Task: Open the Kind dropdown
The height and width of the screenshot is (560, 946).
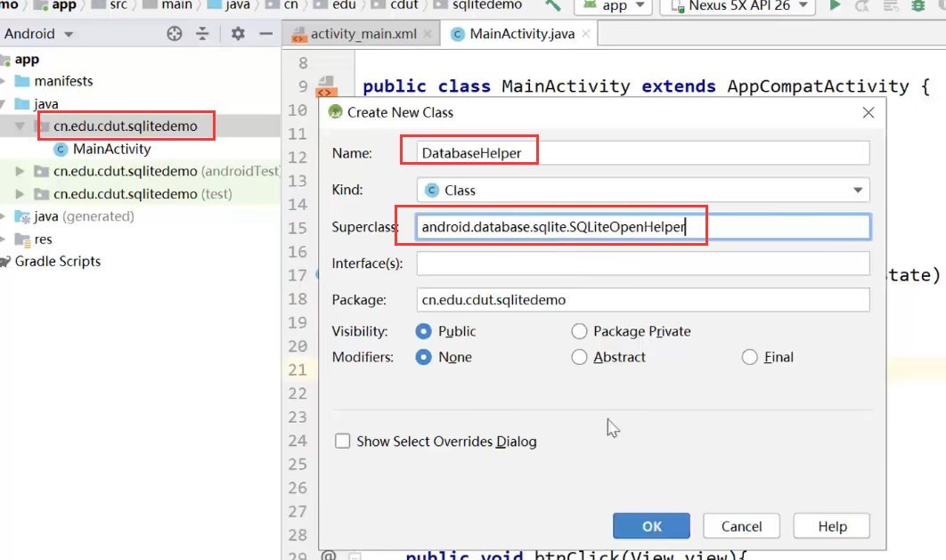Action: (857, 191)
